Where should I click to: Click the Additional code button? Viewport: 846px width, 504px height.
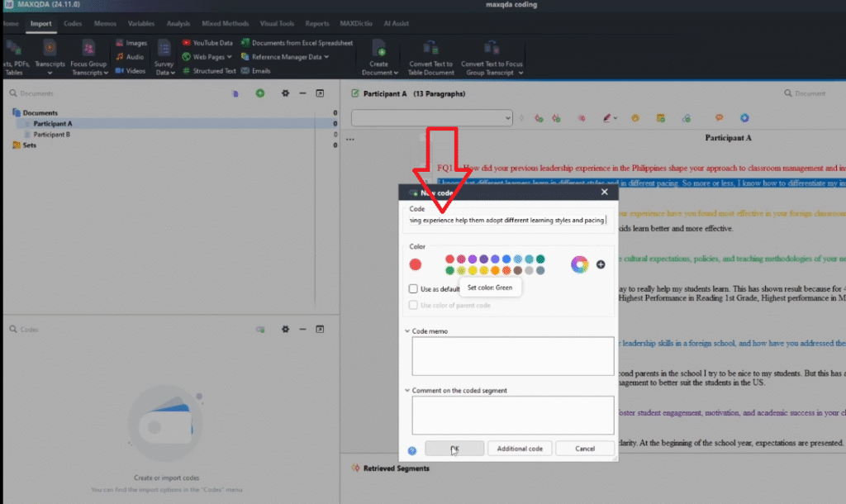(x=520, y=449)
